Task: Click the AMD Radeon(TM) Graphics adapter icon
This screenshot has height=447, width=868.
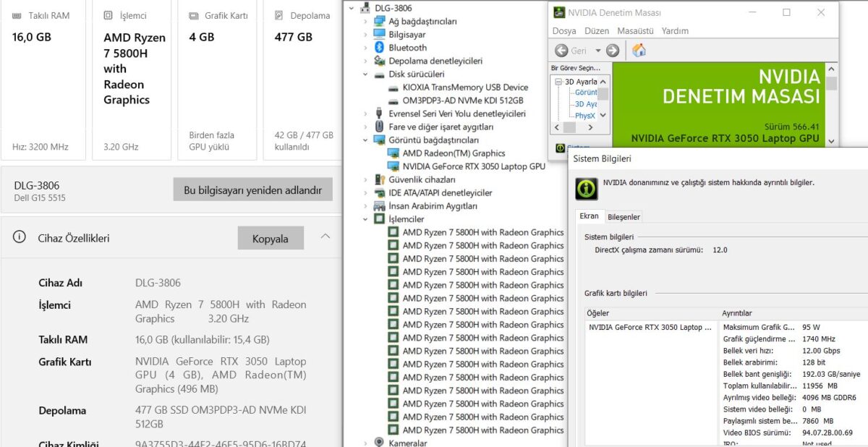Action: [393, 153]
